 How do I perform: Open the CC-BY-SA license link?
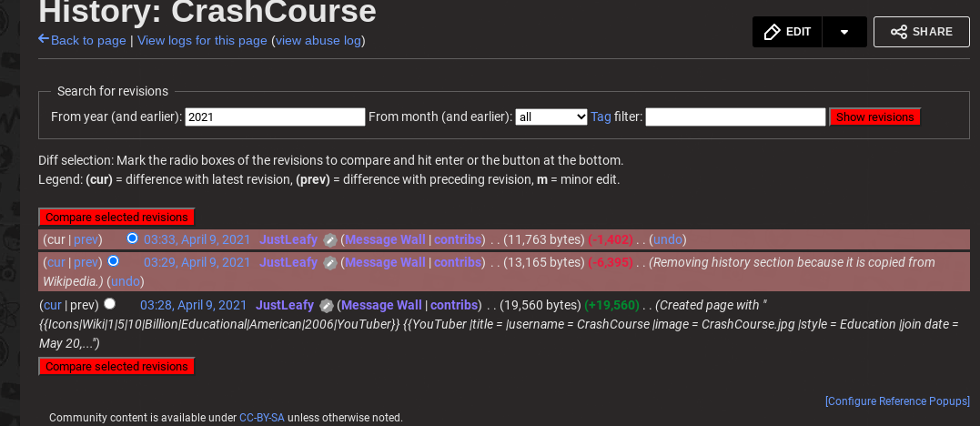pos(262,417)
